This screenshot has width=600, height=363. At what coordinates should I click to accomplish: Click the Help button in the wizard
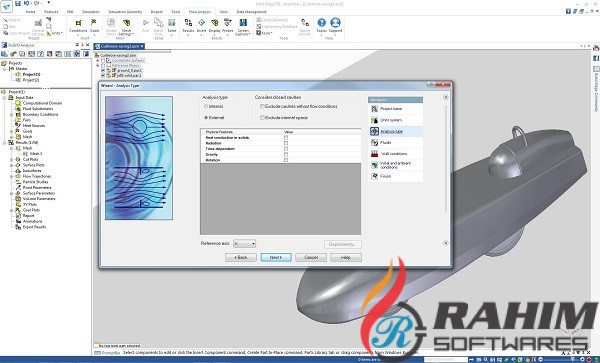346,257
